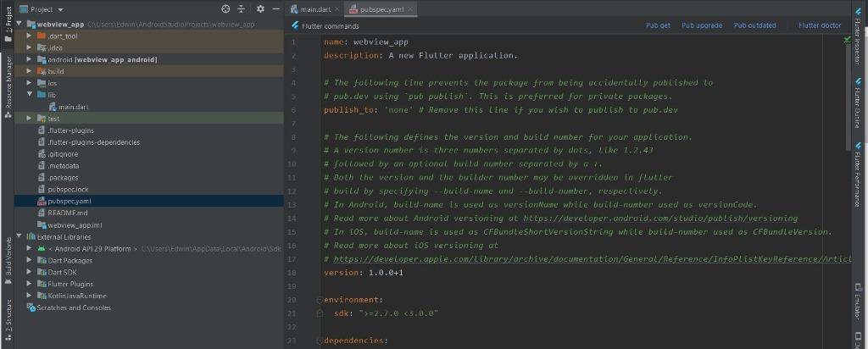Click the build folder icon
Viewport: 868px width, 349px height.
(x=42, y=71)
